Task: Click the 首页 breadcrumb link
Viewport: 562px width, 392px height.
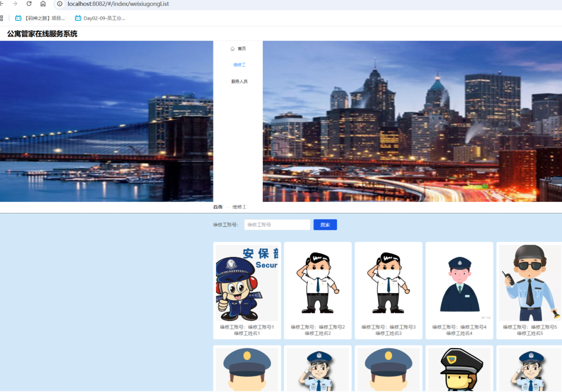Action: point(218,207)
